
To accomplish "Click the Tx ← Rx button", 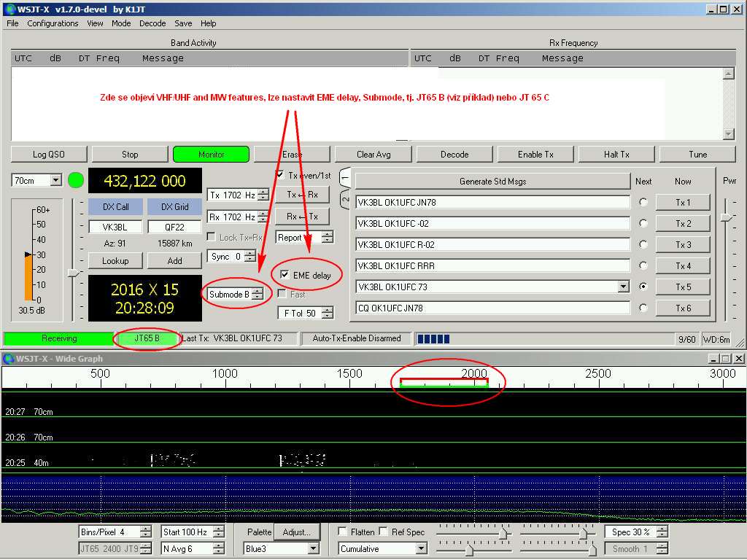I will (x=302, y=194).
